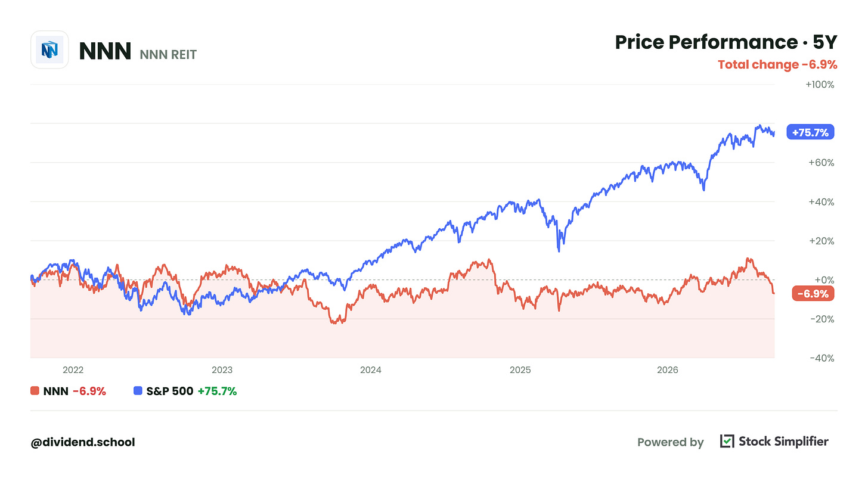Select the +75.7% blue value badge
This screenshot has width=868, height=488.
(x=810, y=132)
